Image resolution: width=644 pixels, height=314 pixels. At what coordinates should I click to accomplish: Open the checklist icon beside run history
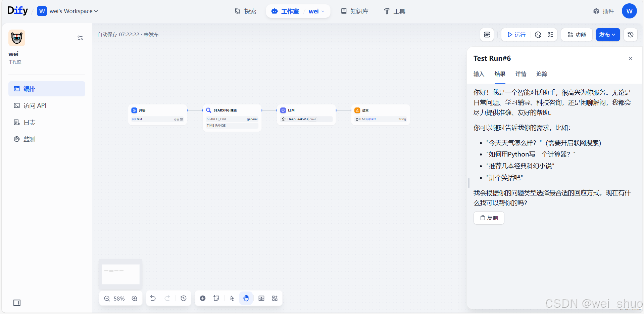[550, 35]
